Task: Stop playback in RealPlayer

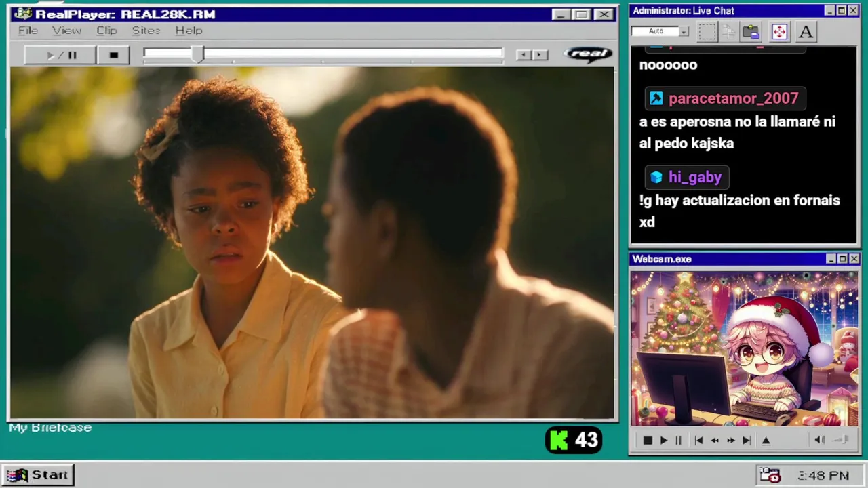Action: click(114, 55)
